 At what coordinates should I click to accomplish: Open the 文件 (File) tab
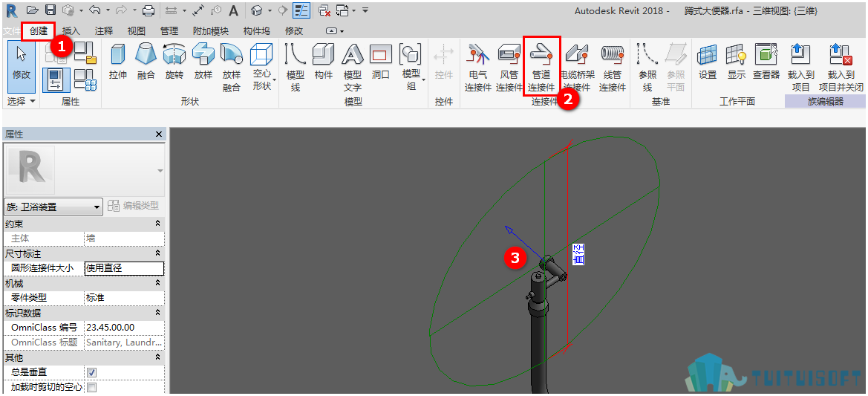pyautogui.click(x=10, y=31)
